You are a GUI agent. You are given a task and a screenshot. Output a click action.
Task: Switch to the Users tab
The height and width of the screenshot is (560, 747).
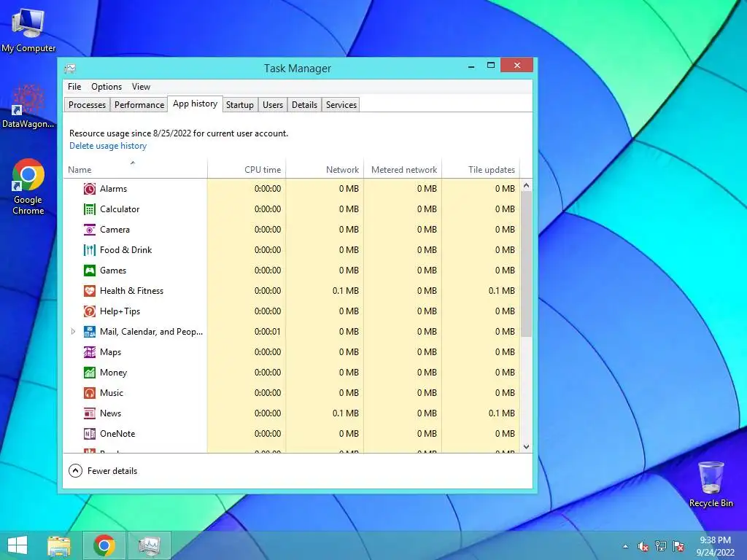tap(273, 105)
